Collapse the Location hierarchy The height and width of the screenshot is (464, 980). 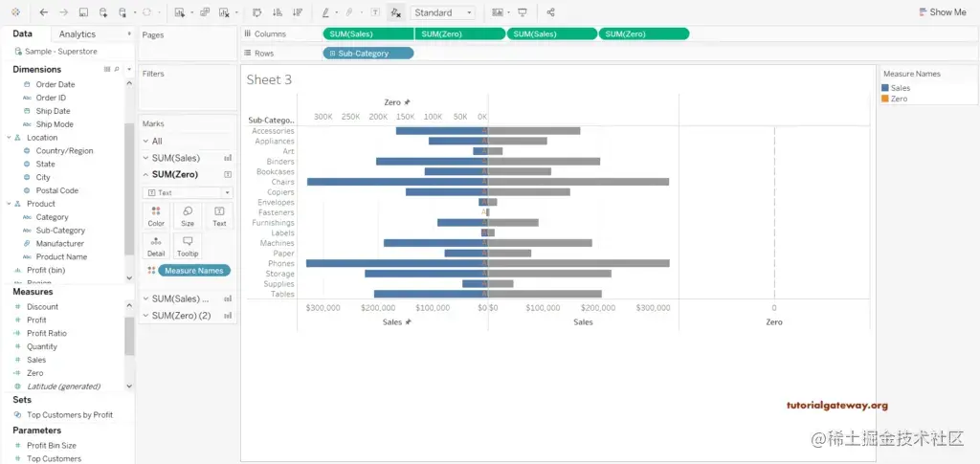pyautogui.click(x=9, y=138)
